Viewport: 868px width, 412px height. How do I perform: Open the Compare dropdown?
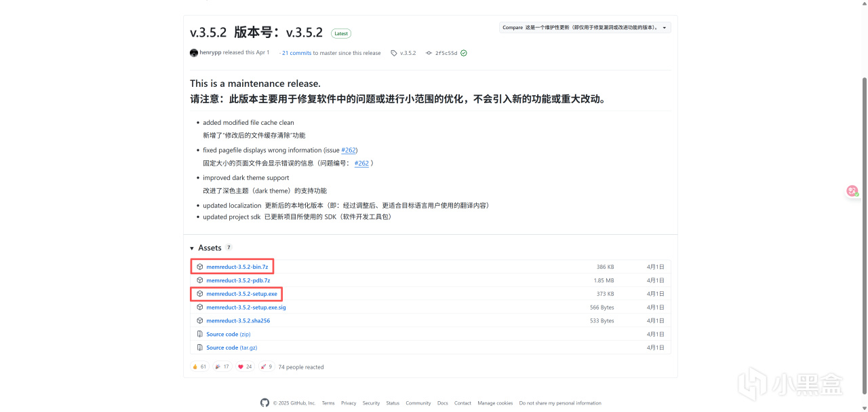tap(585, 28)
